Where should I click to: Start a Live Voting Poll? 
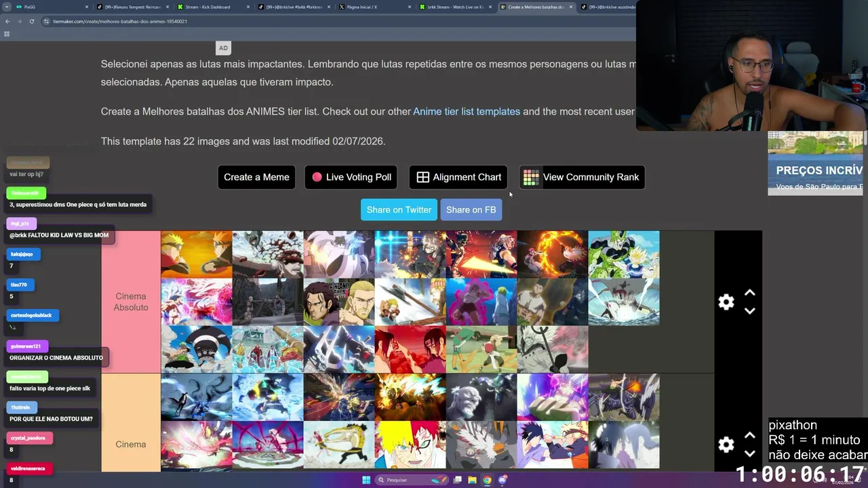(351, 177)
